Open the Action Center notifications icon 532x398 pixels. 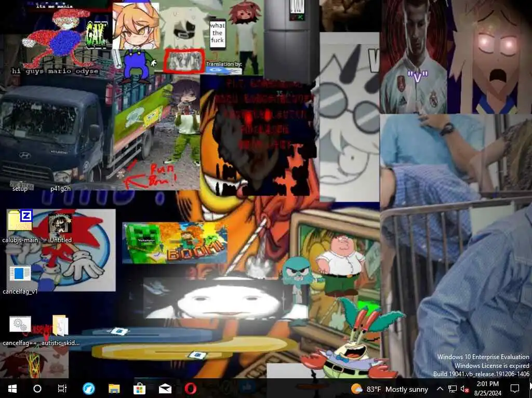[515, 389]
